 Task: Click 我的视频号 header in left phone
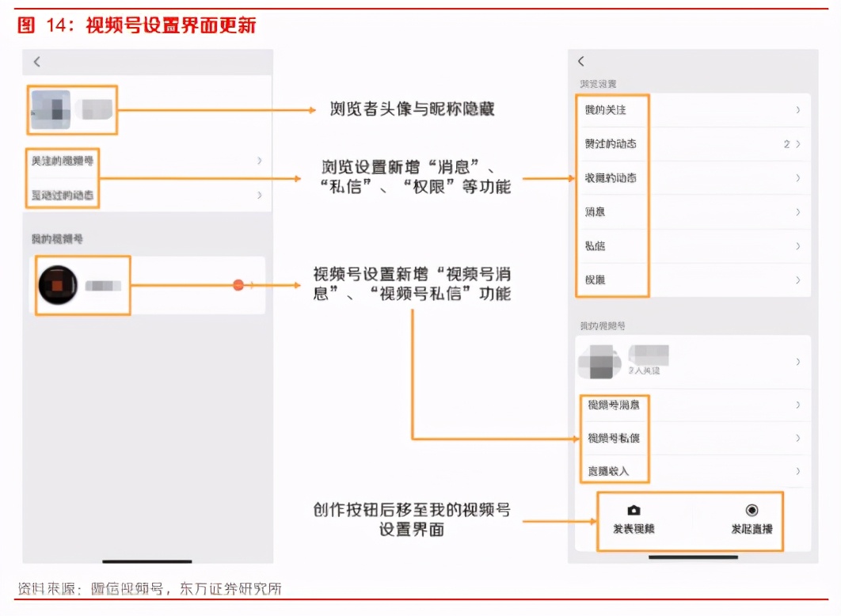57,238
